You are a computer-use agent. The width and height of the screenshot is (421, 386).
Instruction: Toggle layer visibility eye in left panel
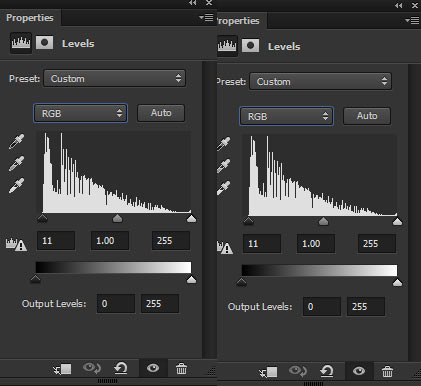click(x=153, y=368)
